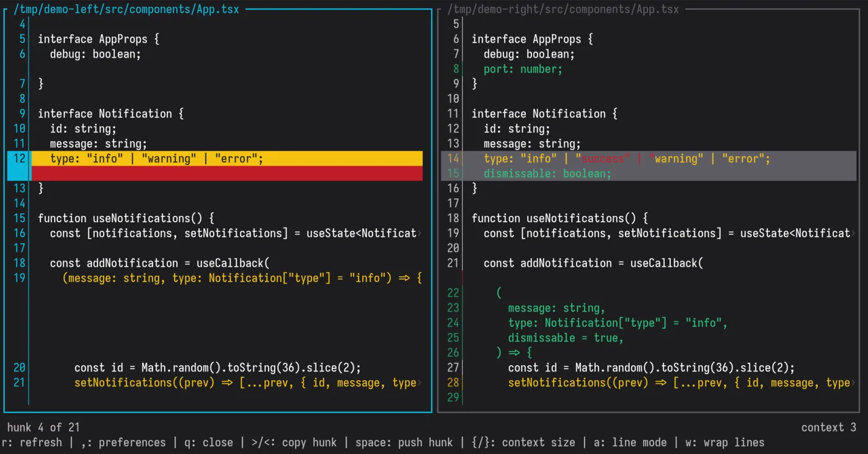Toggle "w: wrap lines" in footer
Screen dimensions: 868x454
click(x=725, y=442)
